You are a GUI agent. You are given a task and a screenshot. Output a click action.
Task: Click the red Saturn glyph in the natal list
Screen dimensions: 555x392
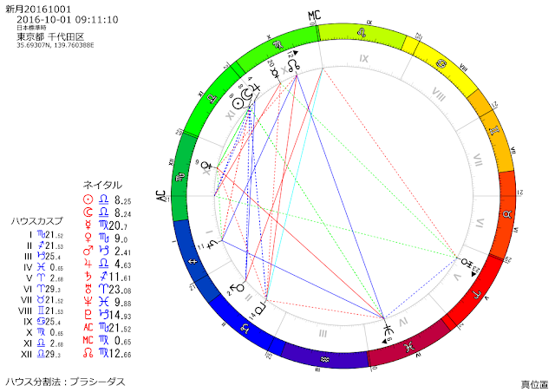point(88,277)
